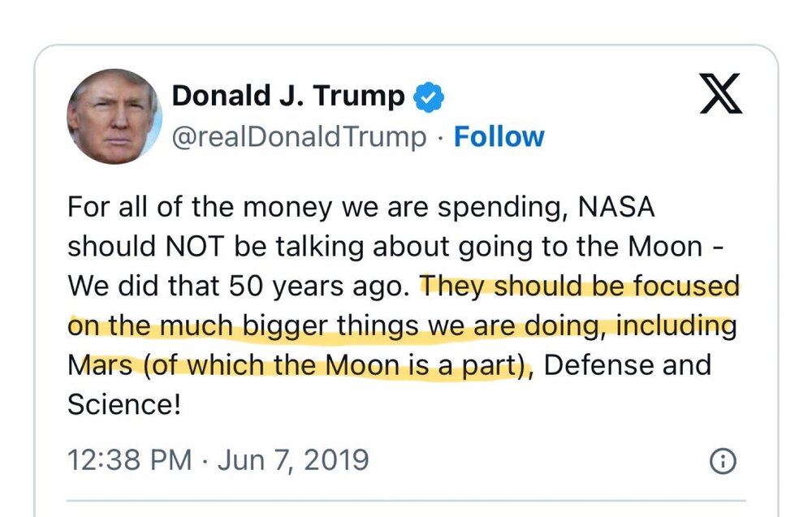Image resolution: width=812 pixels, height=517 pixels.
Task: Click the highlighted phrase "They should be focused"
Action: tap(580, 286)
